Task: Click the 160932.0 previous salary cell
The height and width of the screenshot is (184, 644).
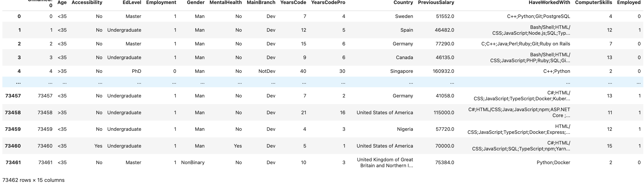Action: pos(443,71)
